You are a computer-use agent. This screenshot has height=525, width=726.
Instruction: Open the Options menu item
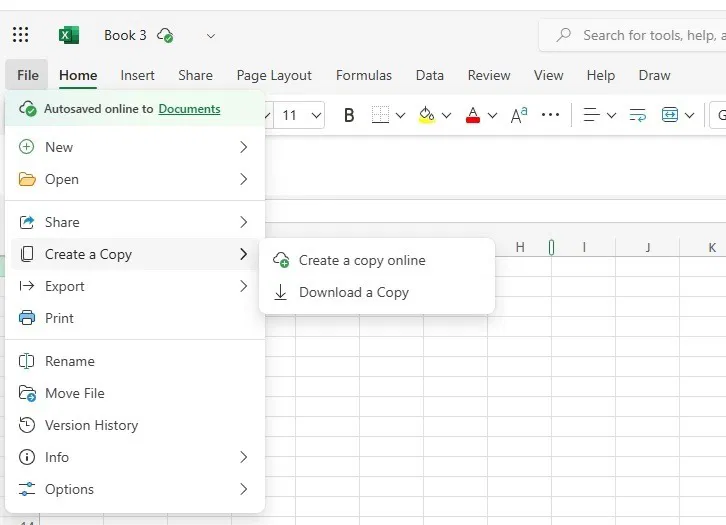pyautogui.click(x=134, y=489)
